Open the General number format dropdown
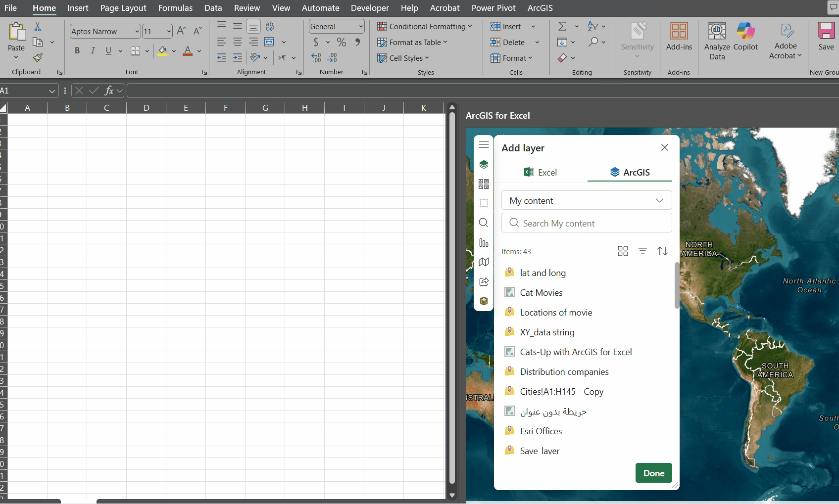This screenshot has height=504, width=839. coord(361,26)
